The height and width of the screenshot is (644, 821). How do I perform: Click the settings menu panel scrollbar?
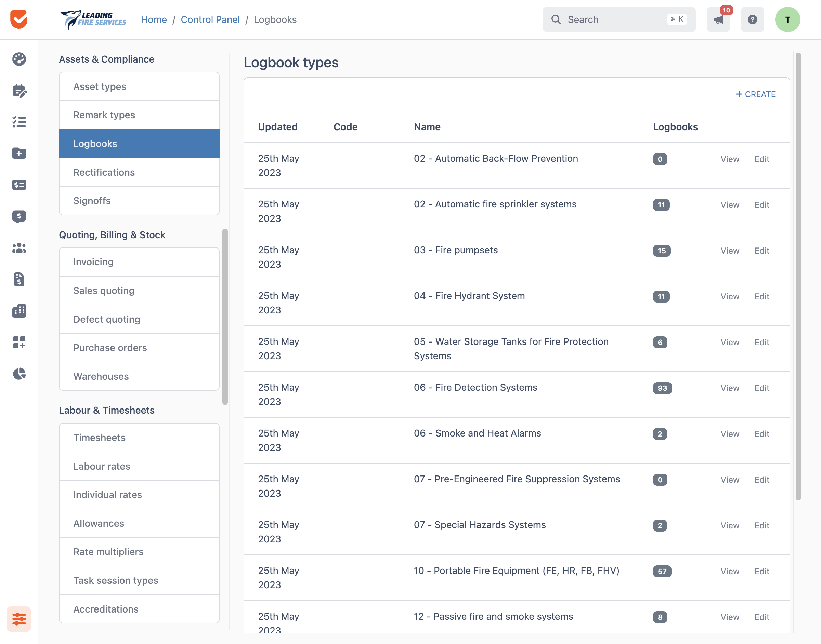point(225,317)
